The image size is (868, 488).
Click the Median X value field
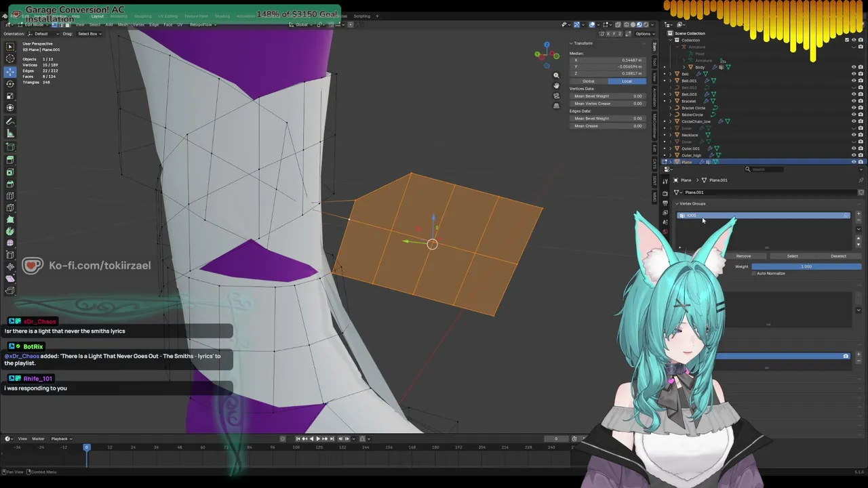click(x=608, y=60)
